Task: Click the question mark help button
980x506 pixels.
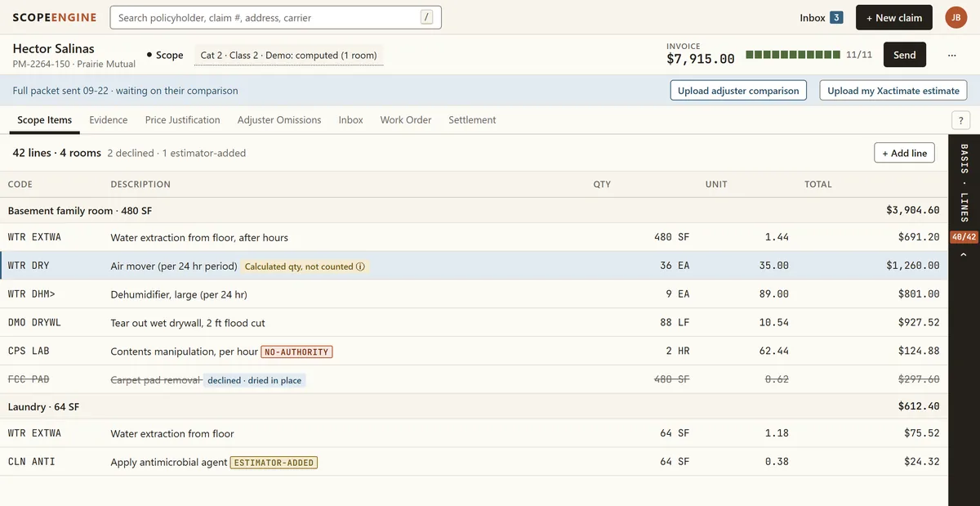Action: (x=961, y=120)
